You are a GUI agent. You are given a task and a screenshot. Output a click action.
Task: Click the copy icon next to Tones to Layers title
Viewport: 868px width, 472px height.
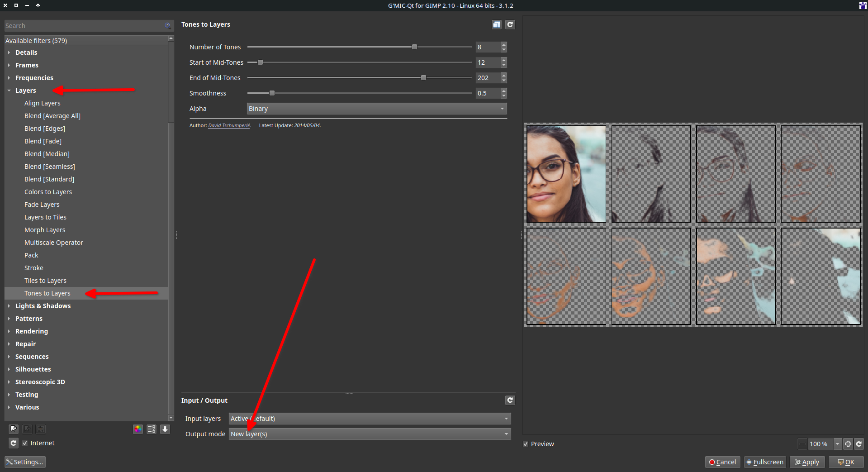tap(496, 24)
